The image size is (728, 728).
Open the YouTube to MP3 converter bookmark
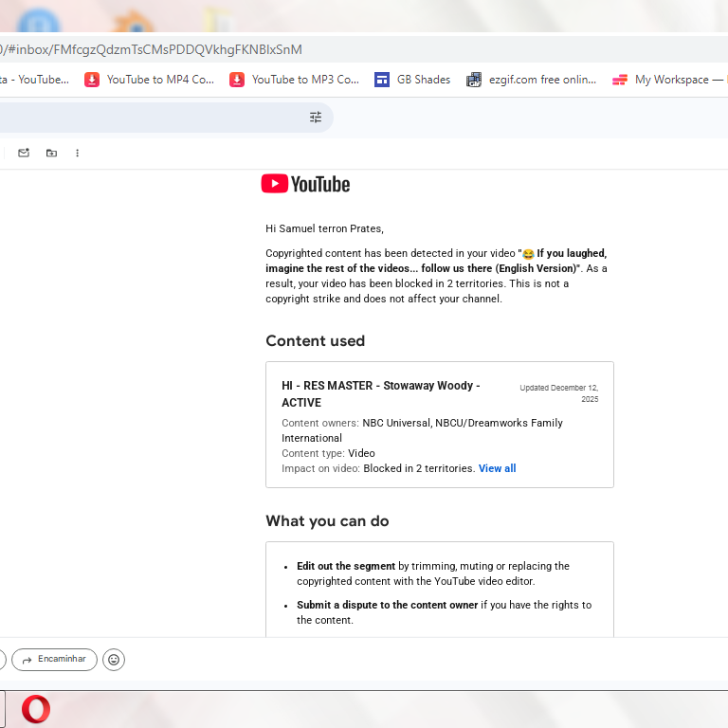tap(295, 80)
